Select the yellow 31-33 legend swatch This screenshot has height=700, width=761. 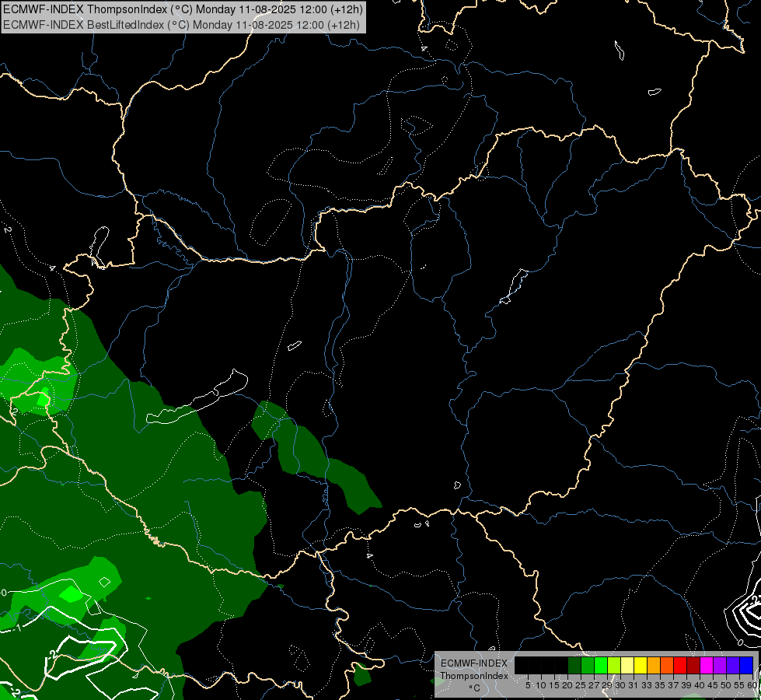tap(641, 665)
